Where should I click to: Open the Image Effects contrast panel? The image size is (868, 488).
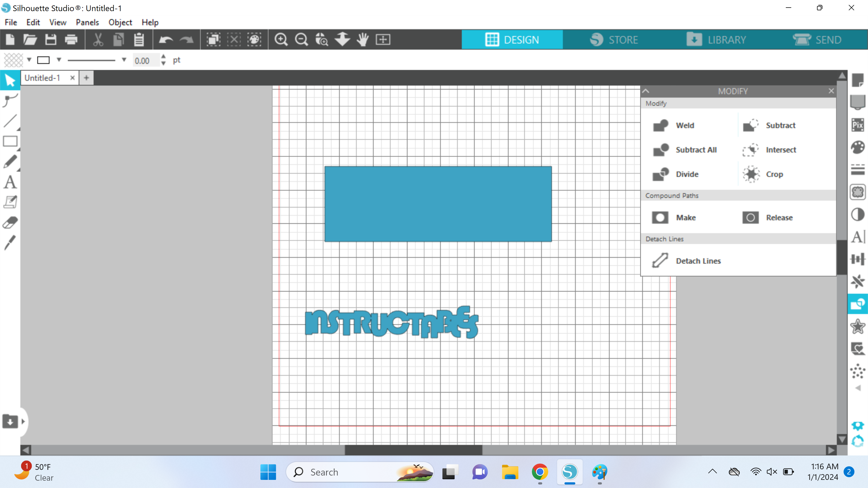point(858,214)
